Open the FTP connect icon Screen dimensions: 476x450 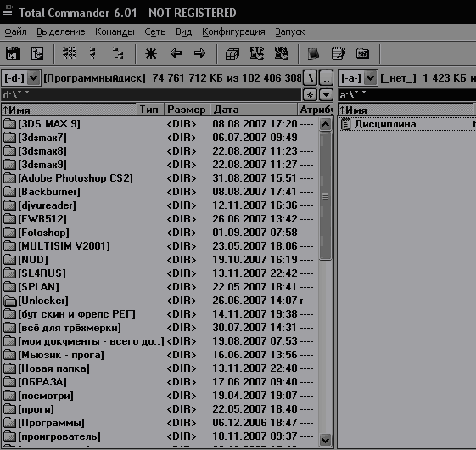pos(257,53)
